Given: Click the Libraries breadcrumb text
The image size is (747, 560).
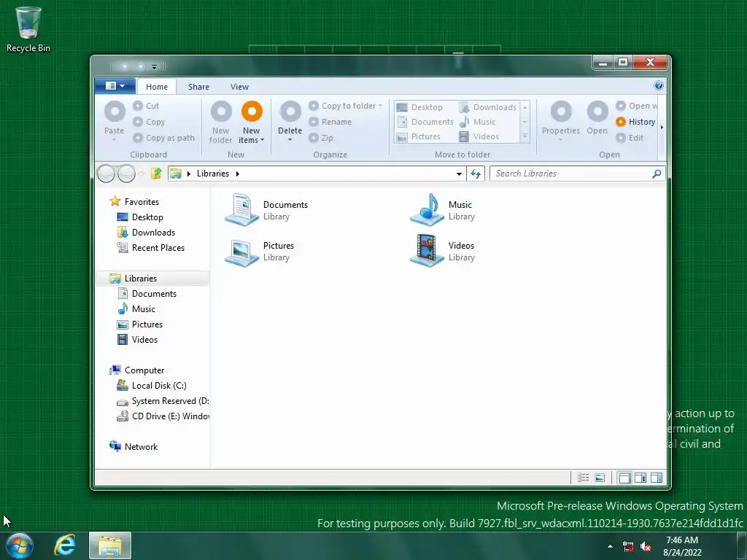Looking at the screenshot, I should [213, 174].
